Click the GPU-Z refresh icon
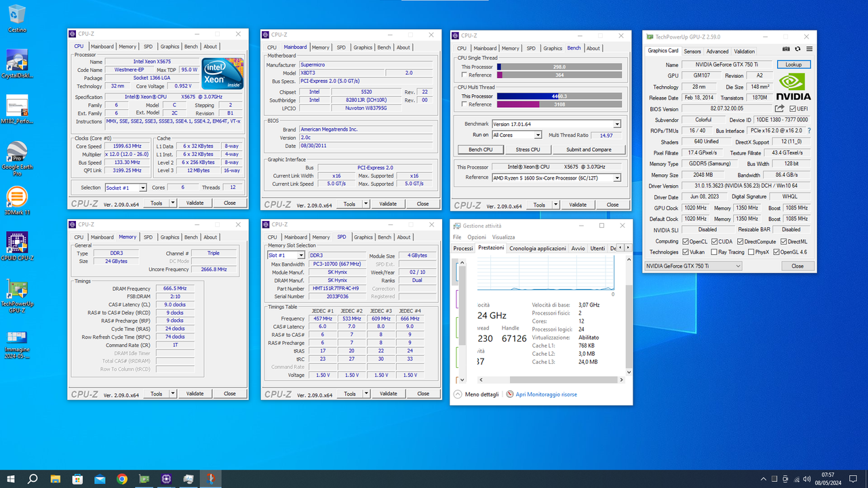 [x=797, y=49]
